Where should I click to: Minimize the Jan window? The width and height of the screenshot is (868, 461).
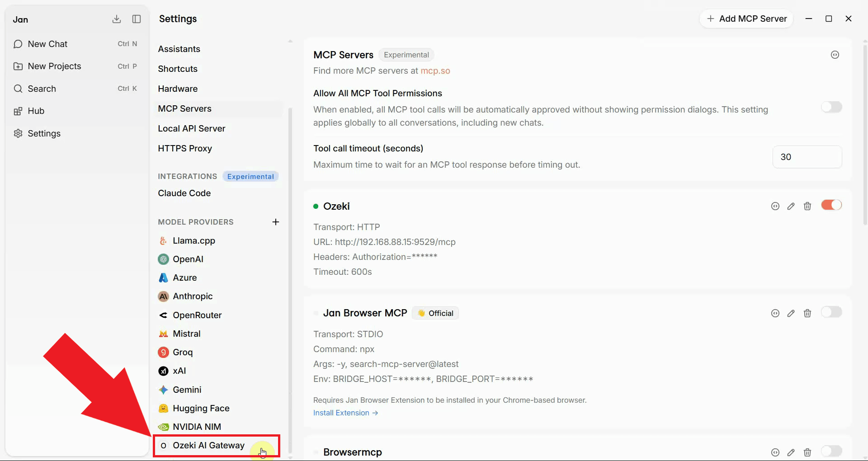tap(809, 19)
